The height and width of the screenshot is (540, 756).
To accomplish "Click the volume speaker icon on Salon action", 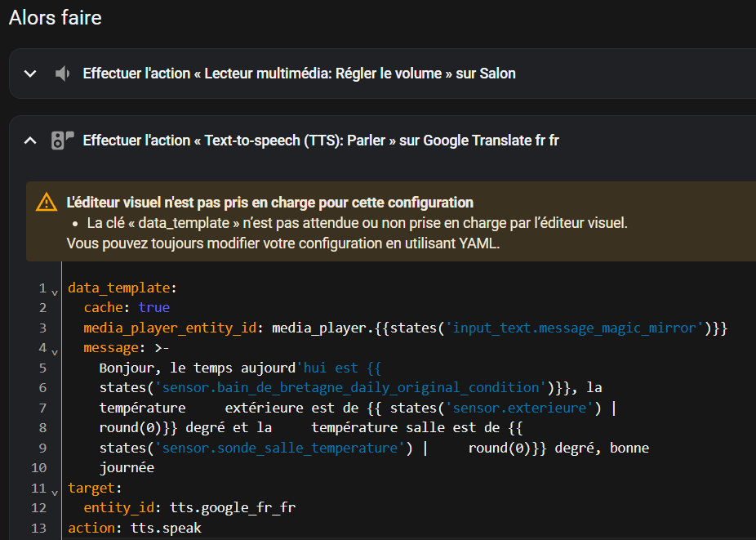I will pos(63,74).
